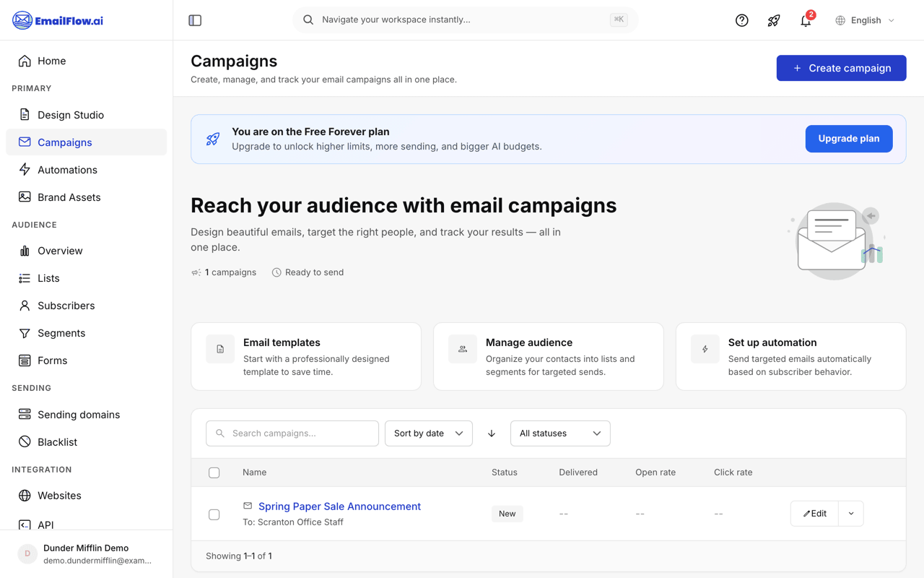Screen dimensions: 924x578
Task: Click the API terminal icon
Action: (25, 525)
